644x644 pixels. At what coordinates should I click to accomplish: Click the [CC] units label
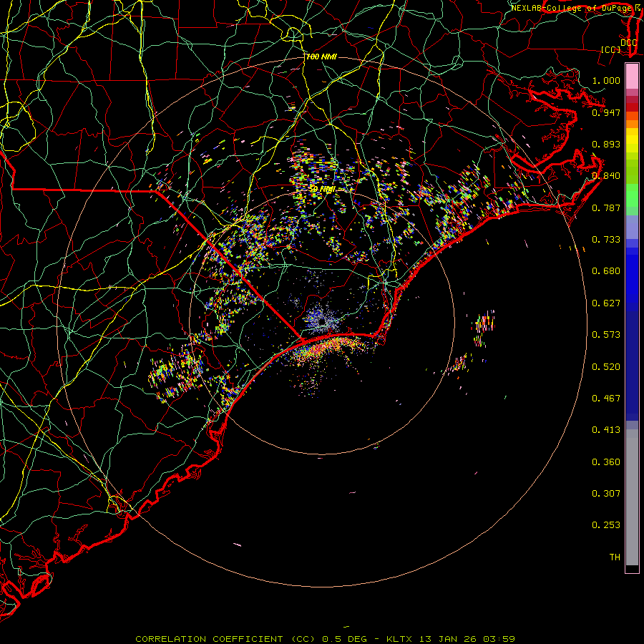point(611,50)
